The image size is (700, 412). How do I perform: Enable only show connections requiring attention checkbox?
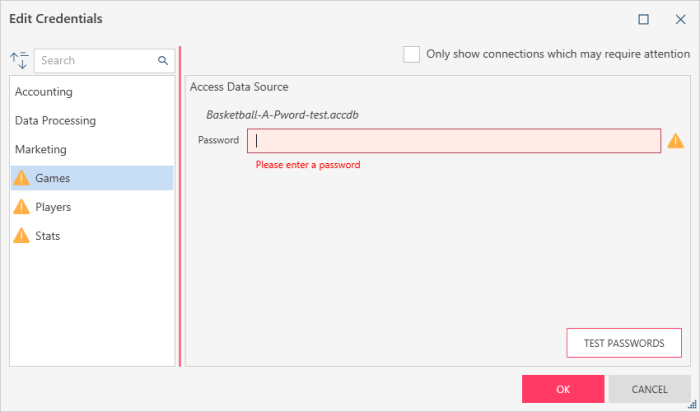411,54
